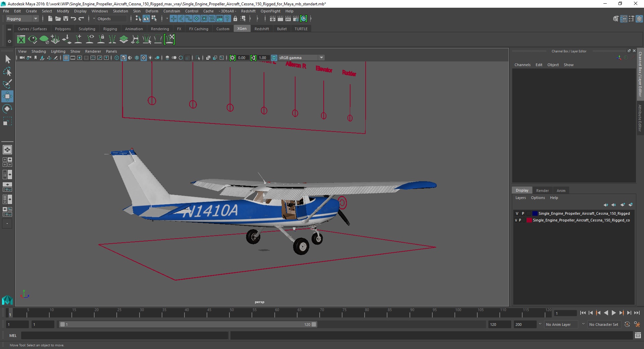Open the Skeleton menu
This screenshot has width=644, height=349.
120,11
